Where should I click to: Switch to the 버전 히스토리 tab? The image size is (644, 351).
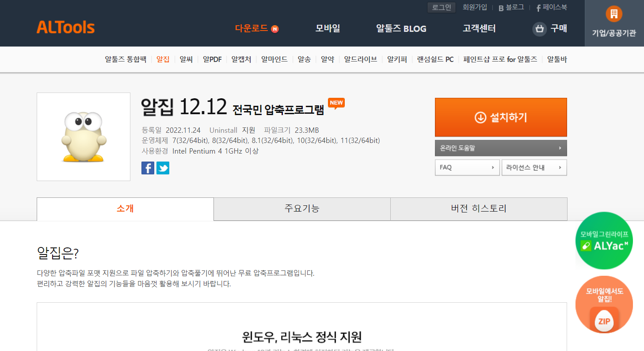[x=479, y=209]
